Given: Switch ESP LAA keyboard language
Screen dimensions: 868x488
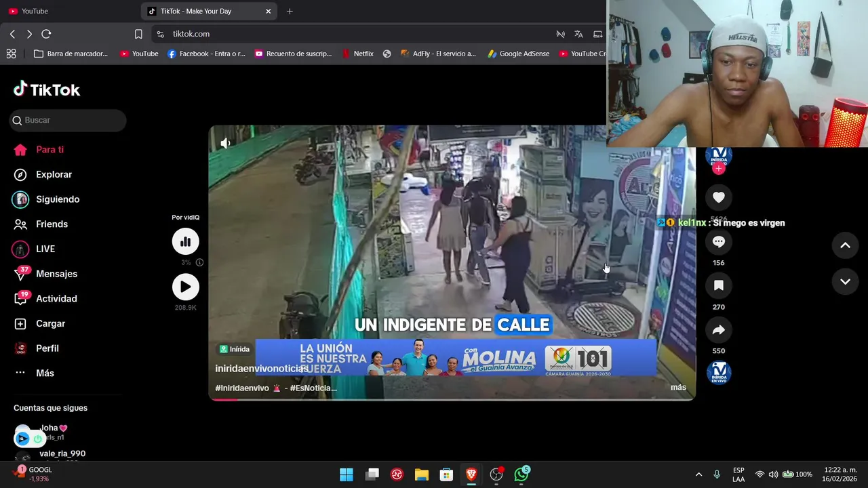Looking at the screenshot, I should point(738,474).
